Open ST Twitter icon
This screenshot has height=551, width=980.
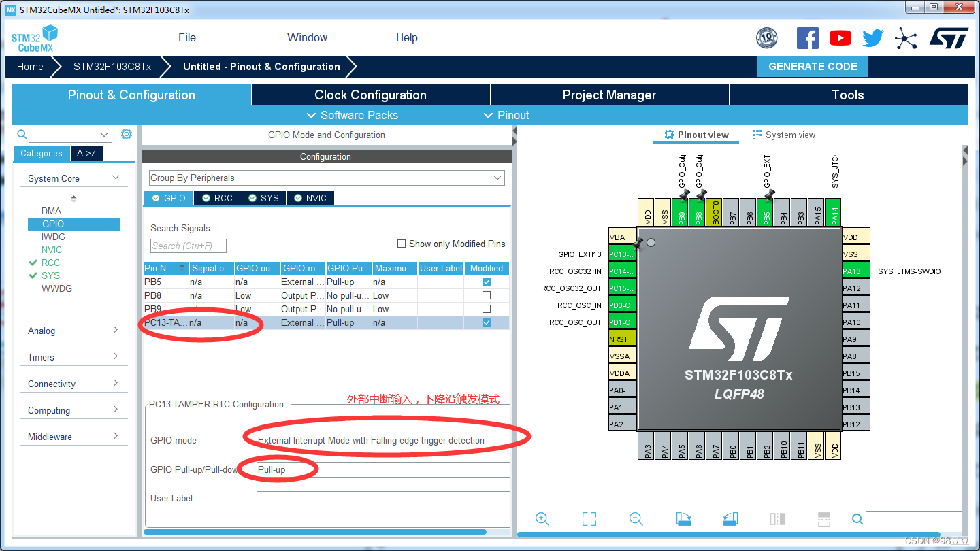tap(873, 38)
